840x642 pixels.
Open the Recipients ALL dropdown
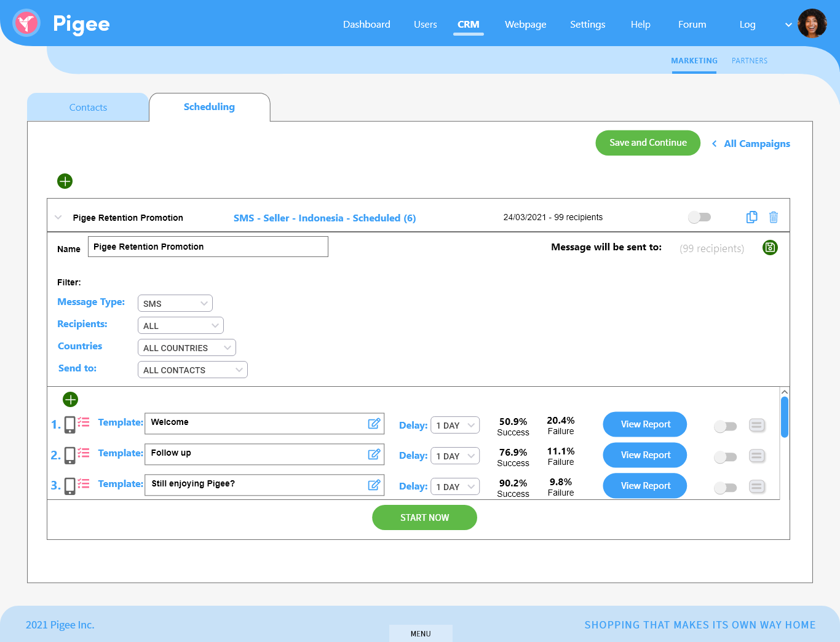pyautogui.click(x=181, y=325)
